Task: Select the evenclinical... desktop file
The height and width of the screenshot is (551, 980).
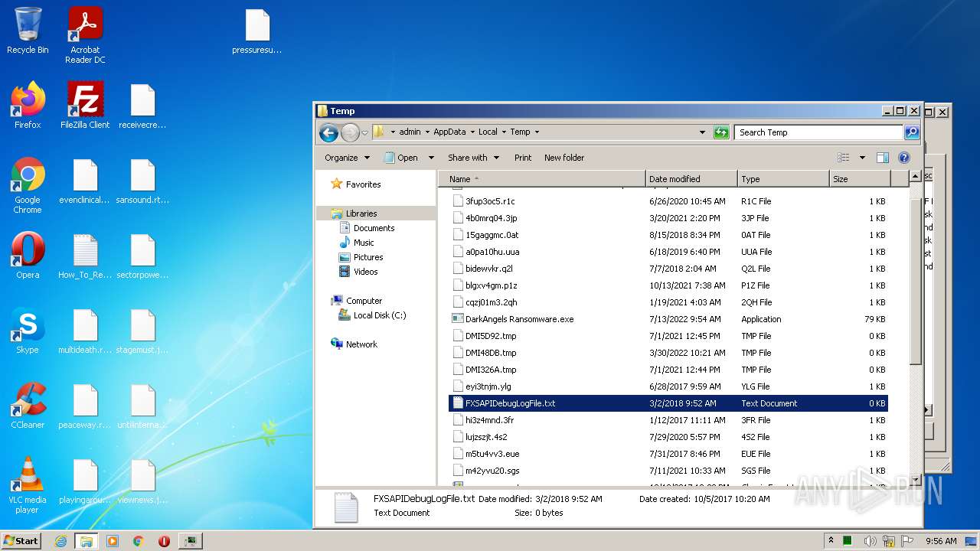Action: pyautogui.click(x=85, y=181)
